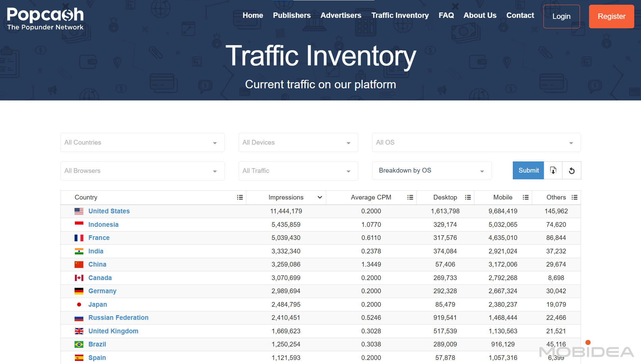Open the Traffic Inventory menu item
Image resolution: width=641 pixels, height=364 pixels.
tap(400, 15)
